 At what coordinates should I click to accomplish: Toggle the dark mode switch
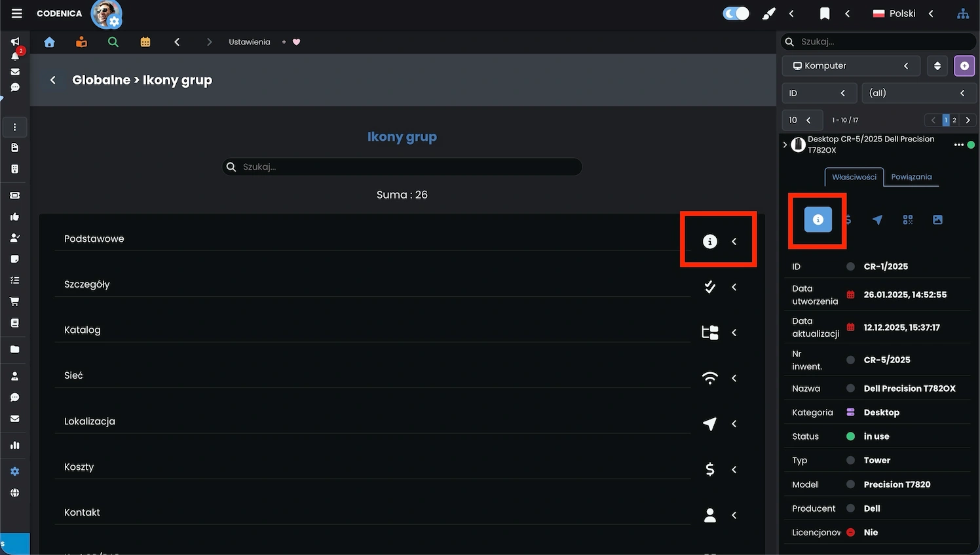coord(736,14)
